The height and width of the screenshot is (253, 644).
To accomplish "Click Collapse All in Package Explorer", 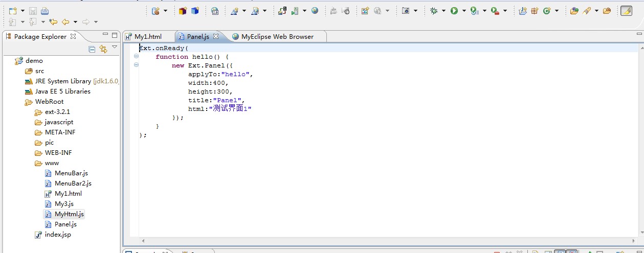I will pos(92,49).
